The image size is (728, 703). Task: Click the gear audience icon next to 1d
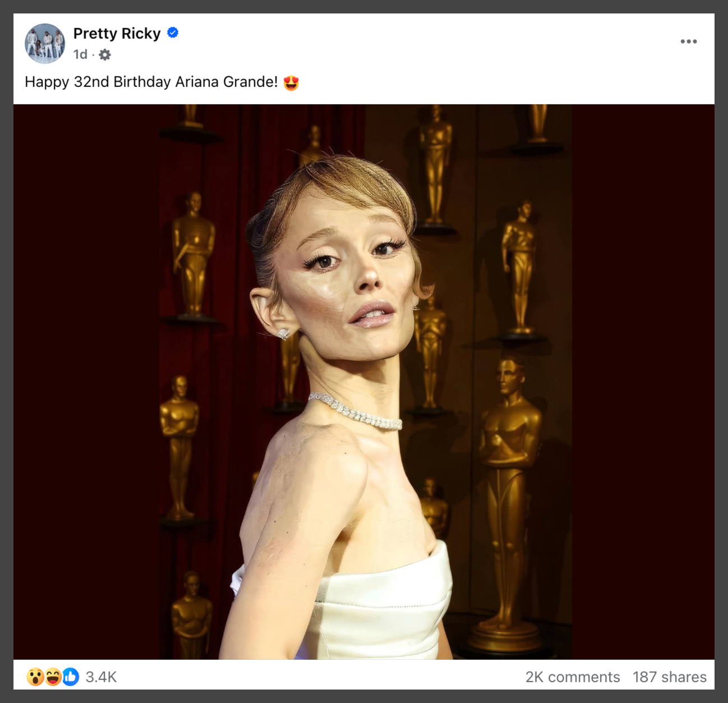tap(105, 54)
